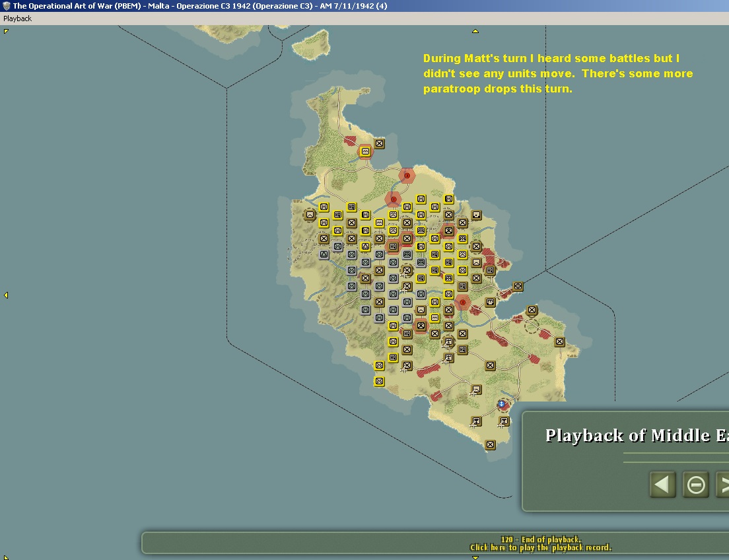Image resolution: width=729 pixels, height=560 pixels.
Task: Select the arc-symbol unit with plane marker
Action: click(476, 389)
